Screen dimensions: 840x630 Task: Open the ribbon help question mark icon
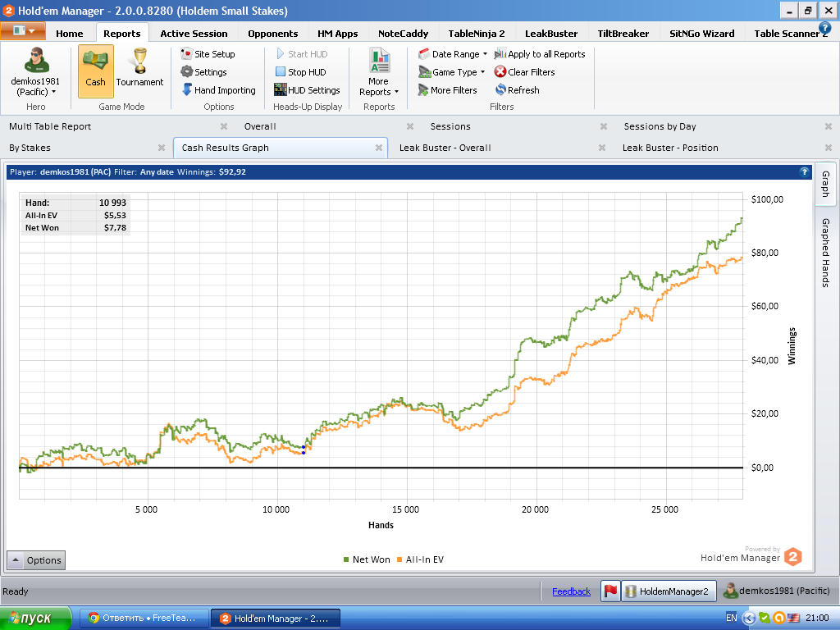pos(824,28)
